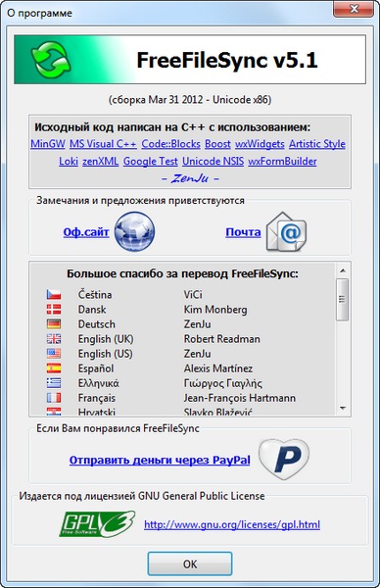
Task: Click the US flag icon for English (US)
Action: coord(54,353)
